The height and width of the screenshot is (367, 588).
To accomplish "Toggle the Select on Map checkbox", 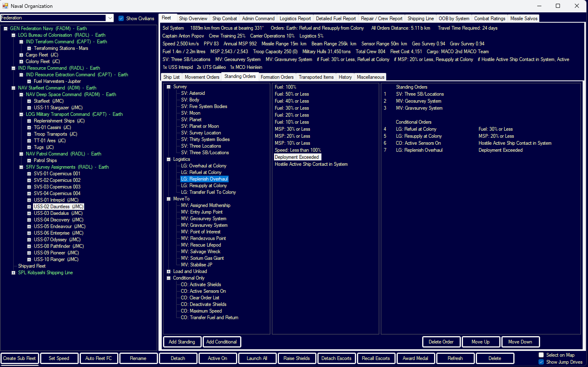I will tap(541, 355).
